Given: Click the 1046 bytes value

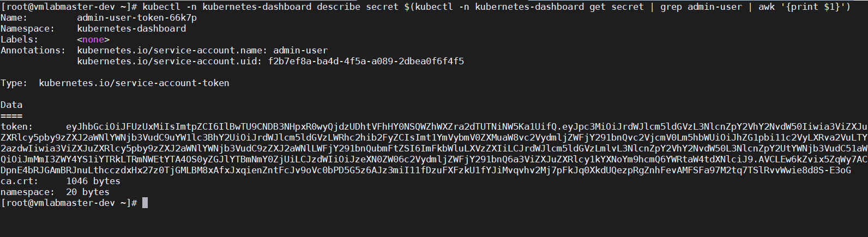Looking at the screenshot, I should (93, 181).
